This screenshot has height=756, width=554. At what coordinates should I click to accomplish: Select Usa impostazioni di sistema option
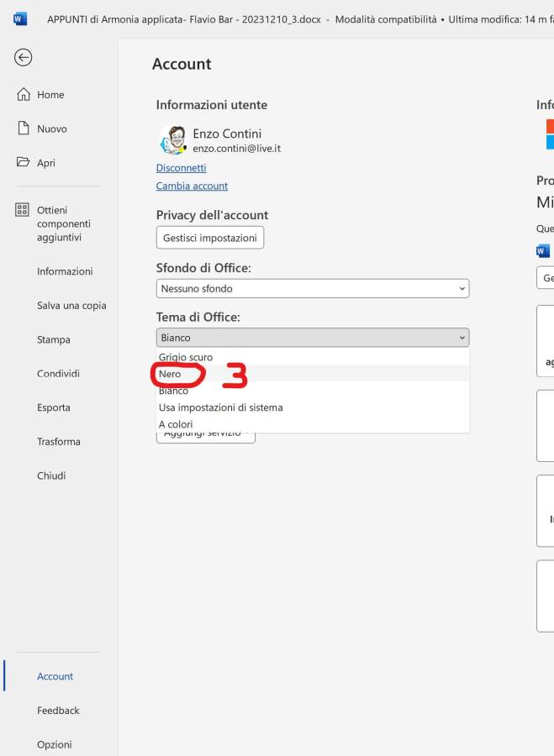pos(220,407)
